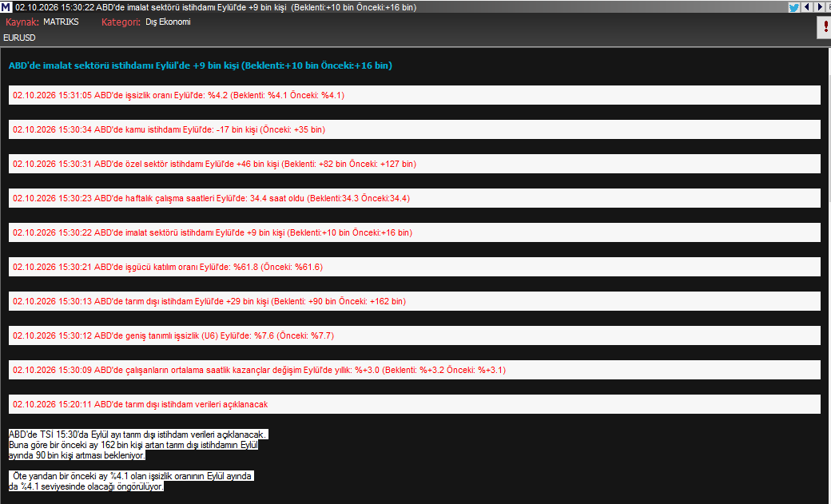Click the Matriks M logo icon
Screen dimensions: 831x504
pos(6,7)
